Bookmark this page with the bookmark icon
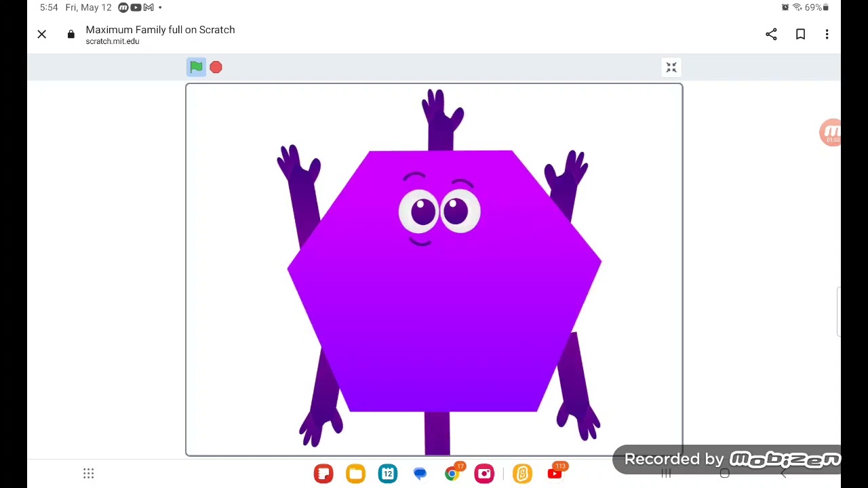Image resolution: width=868 pixels, height=488 pixels. click(x=800, y=34)
